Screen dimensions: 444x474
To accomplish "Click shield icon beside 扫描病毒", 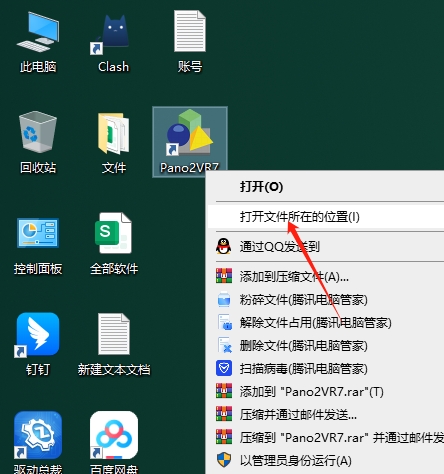I will point(224,368).
